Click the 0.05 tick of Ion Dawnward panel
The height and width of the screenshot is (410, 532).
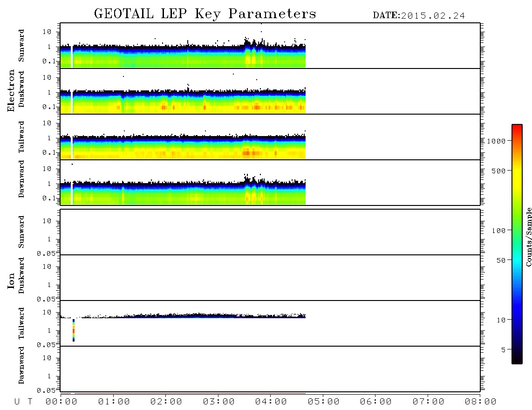point(46,390)
